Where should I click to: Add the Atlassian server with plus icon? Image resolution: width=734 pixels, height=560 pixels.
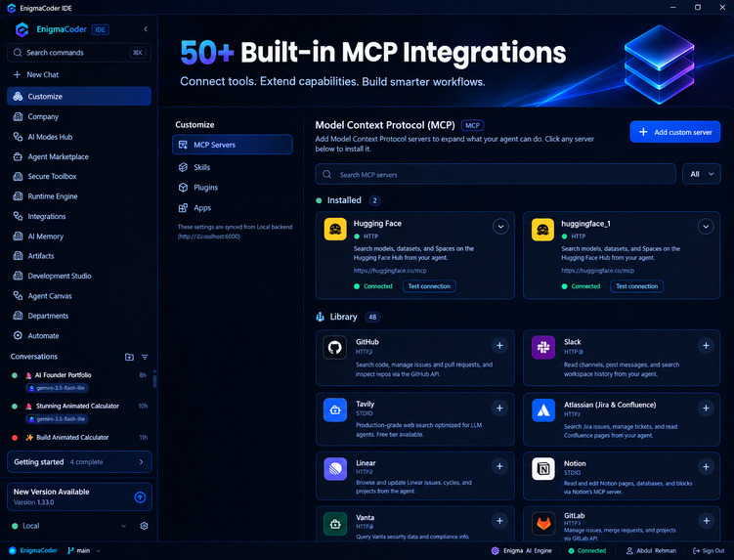tap(706, 408)
